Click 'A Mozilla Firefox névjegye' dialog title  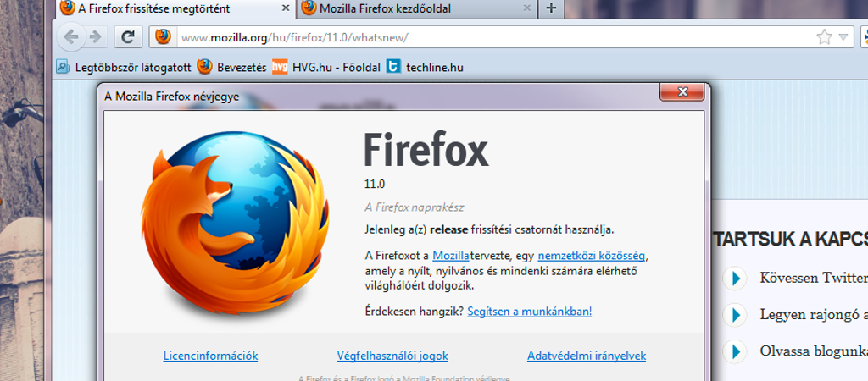(x=171, y=97)
